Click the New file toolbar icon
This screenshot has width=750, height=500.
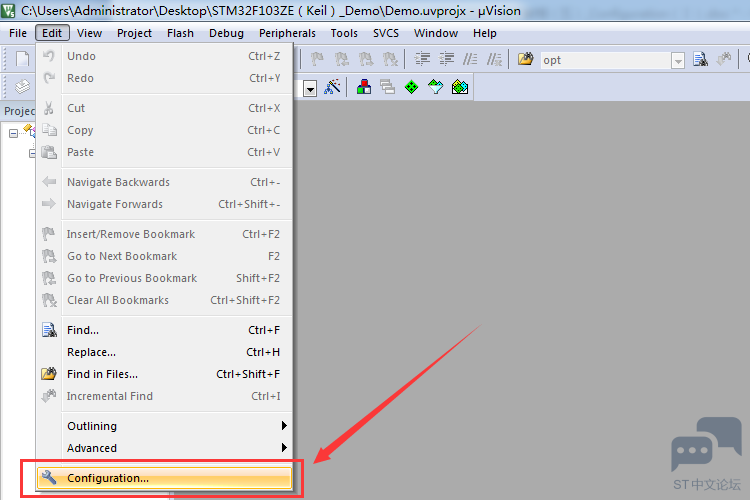(x=22, y=60)
